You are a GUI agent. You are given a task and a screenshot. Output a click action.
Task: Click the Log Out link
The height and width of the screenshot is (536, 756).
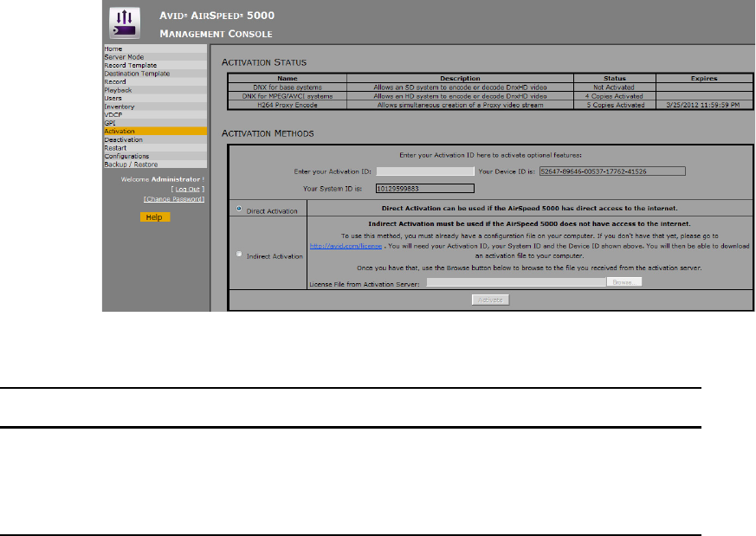[187, 190]
